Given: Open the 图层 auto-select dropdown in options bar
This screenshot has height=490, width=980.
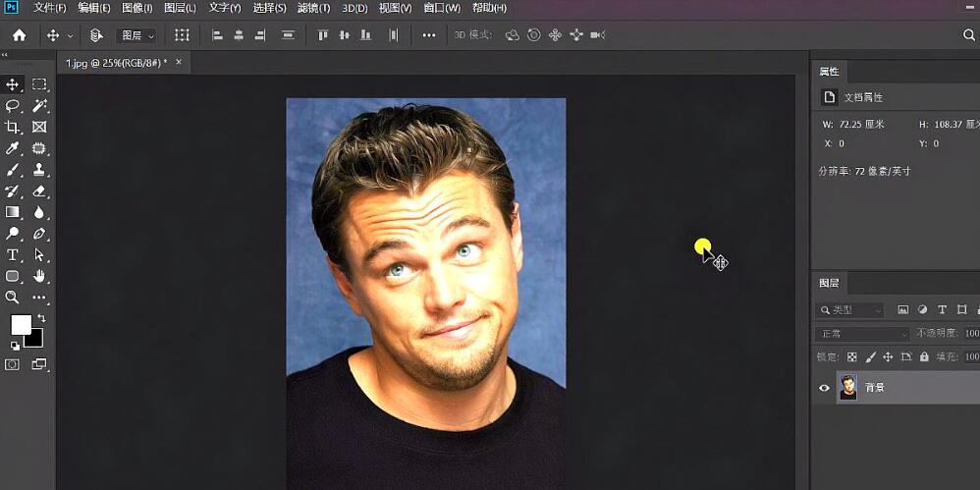Looking at the screenshot, I should click(136, 35).
